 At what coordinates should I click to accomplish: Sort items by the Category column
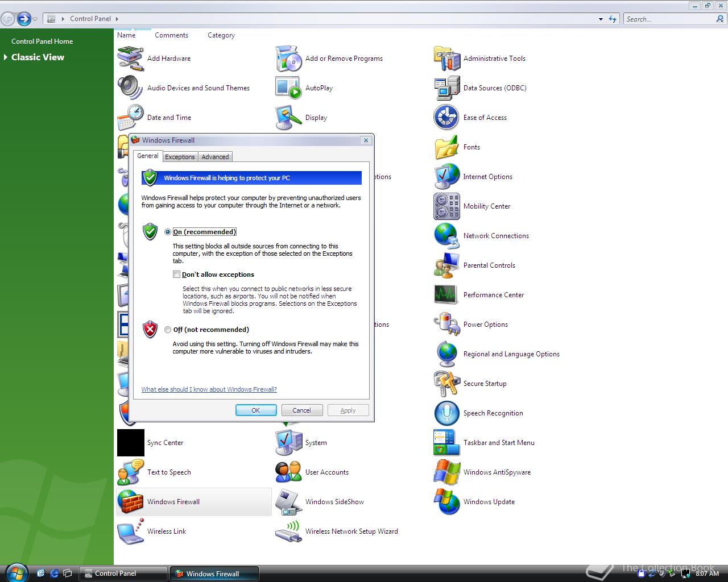[221, 35]
